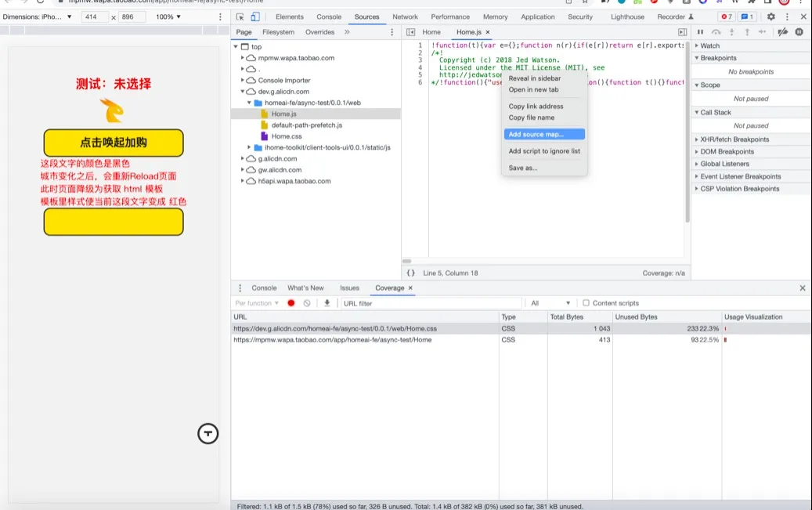Image resolution: width=812 pixels, height=510 pixels.
Task: Toggle pause on exceptions icon
Action: click(799, 32)
